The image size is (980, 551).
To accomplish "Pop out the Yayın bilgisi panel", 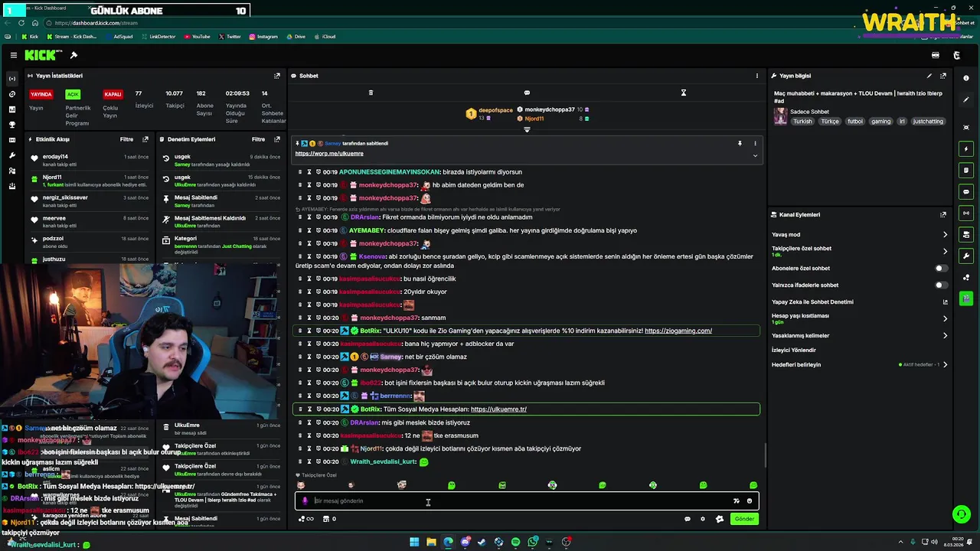I will 943,76.
